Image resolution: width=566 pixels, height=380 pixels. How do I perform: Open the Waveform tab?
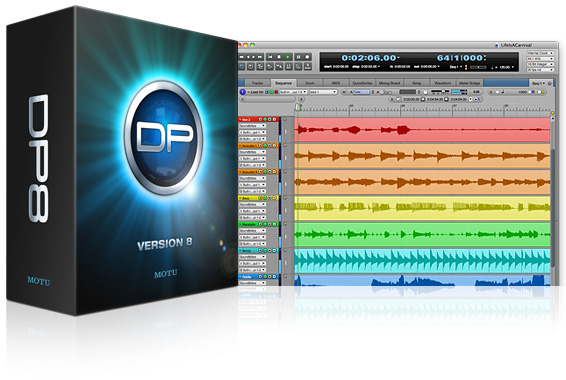pyautogui.click(x=443, y=83)
